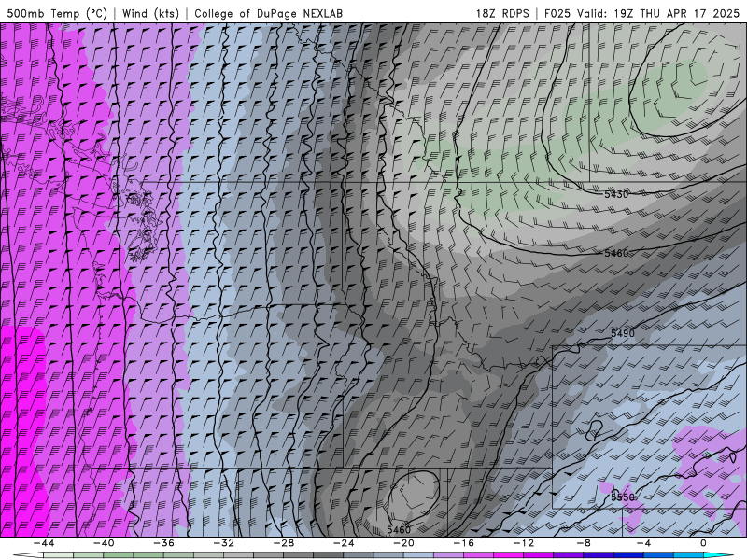Click the 0 colorbar scale label
Image resolution: width=747 pixels, height=560 pixels.
(x=703, y=543)
